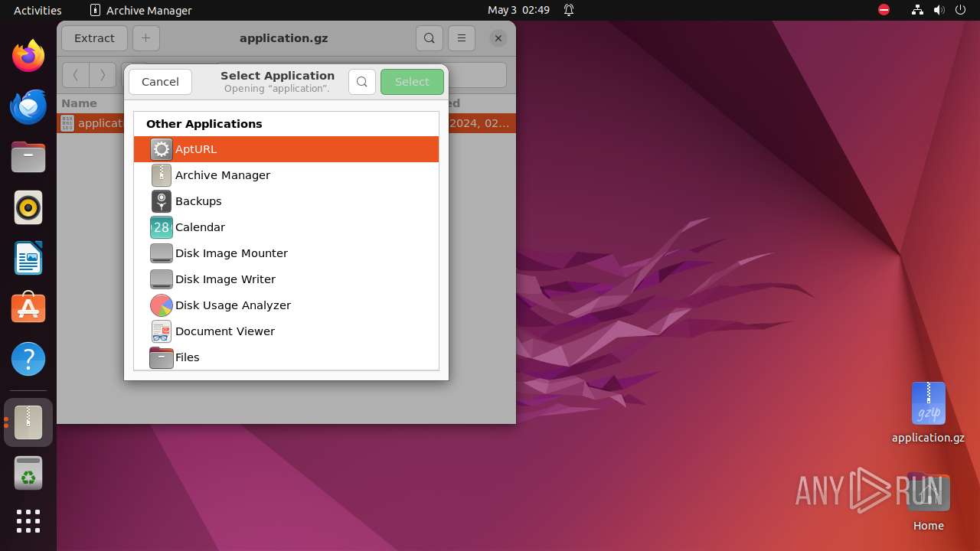
Task: Cancel the Select Application dialog
Action: [160, 82]
